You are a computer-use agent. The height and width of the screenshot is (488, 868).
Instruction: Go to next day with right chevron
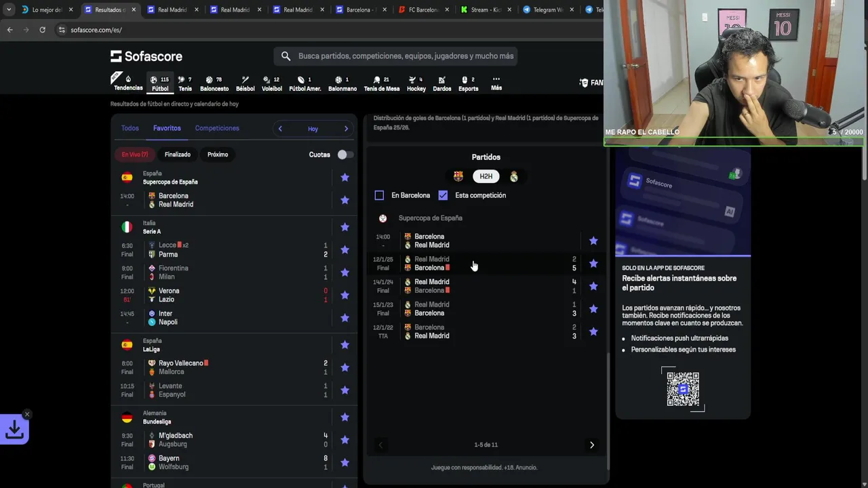tap(346, 129)
